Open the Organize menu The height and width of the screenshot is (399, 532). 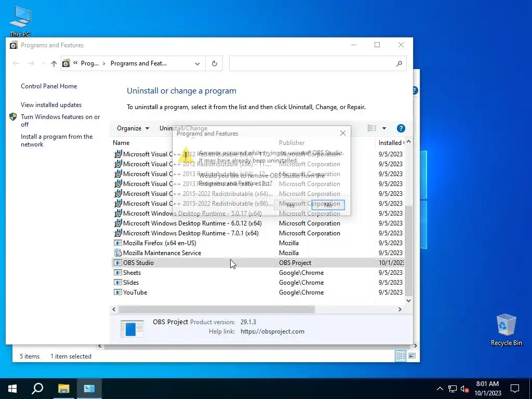(132, 128)
